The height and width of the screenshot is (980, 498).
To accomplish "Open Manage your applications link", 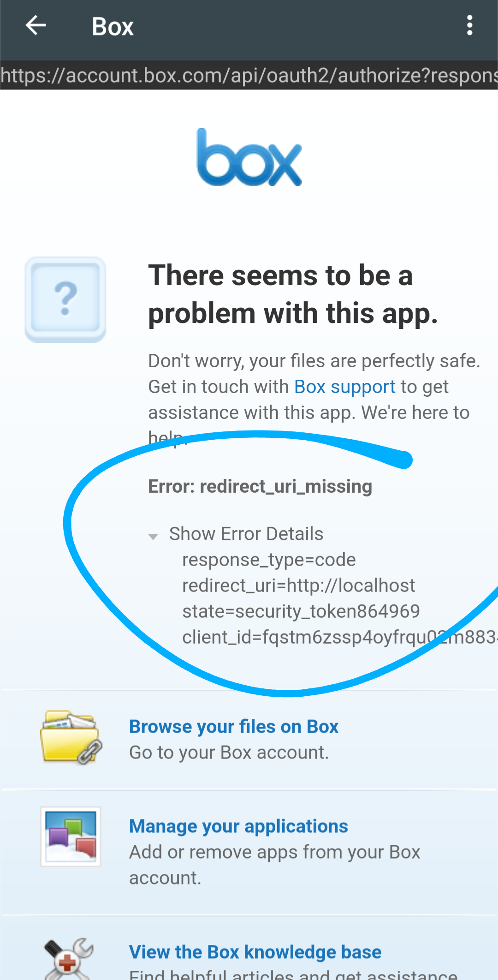I will tap(238, 826).
